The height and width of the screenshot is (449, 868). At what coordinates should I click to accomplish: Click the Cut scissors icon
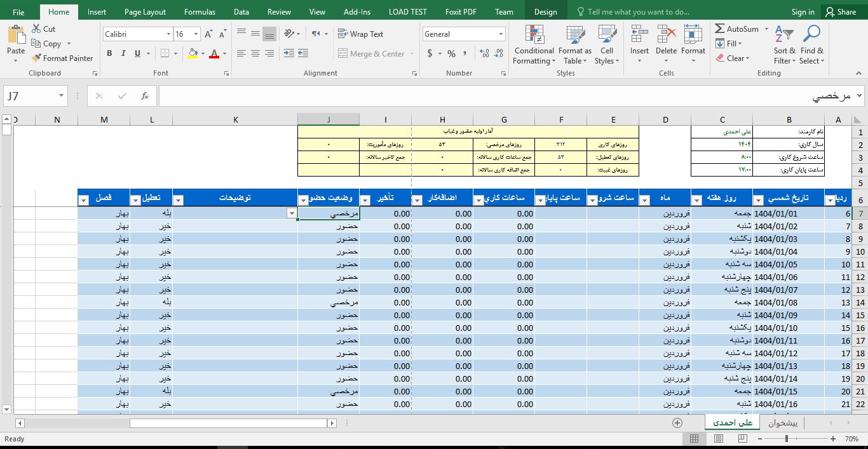point(36,29)
